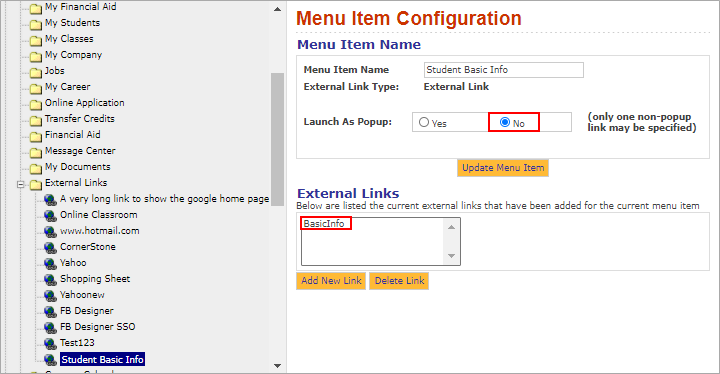Select the Yahoonew link label
Screen dimensions: 720x374
click(82, 295)
